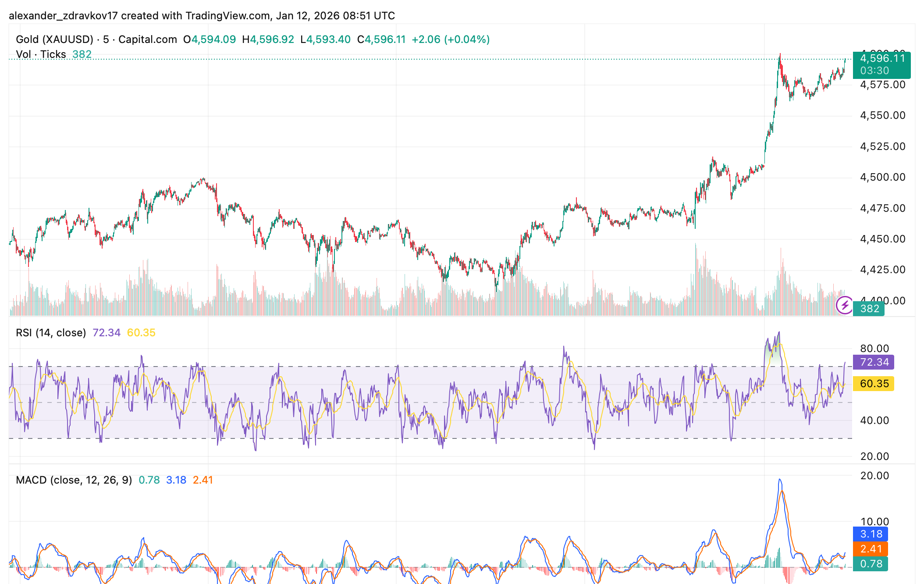The width and height of the screenshot is (924, 584).
Task: Click the purple 72.34 RSI axis tag
Action: pos(874,362)
